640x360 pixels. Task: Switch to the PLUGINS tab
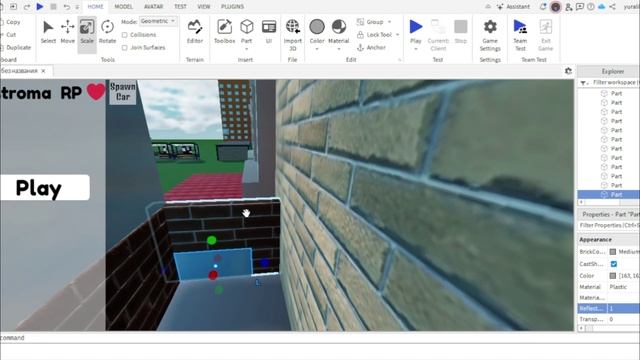[232, 7]
